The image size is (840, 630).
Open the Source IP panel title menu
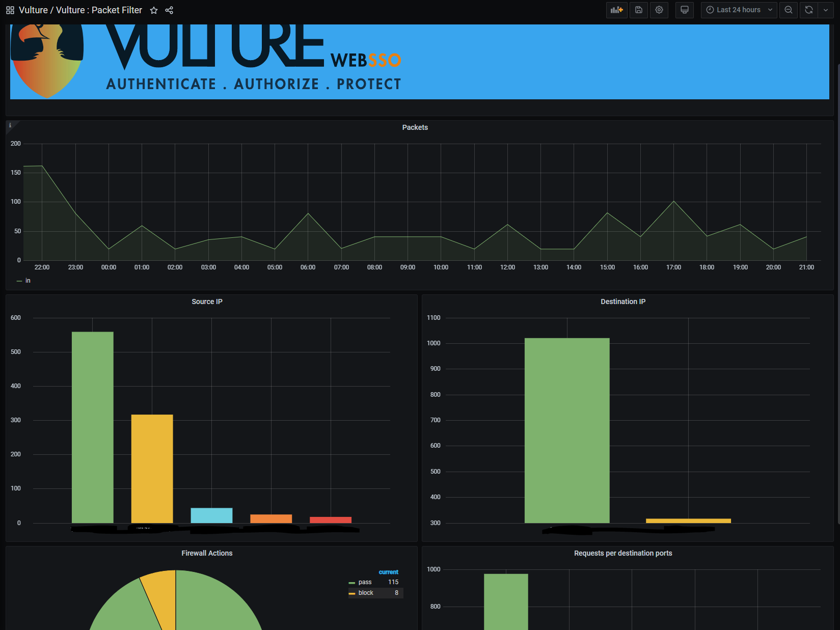click(207, 302)
